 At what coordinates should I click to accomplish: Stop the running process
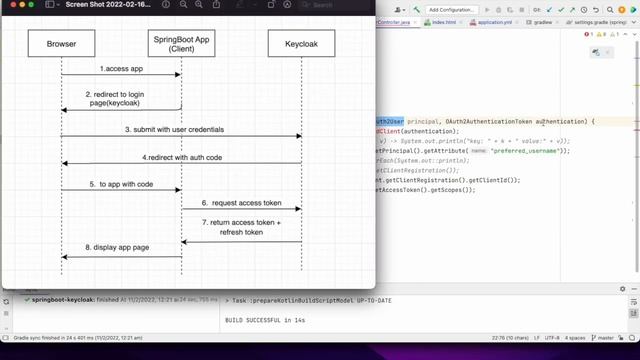pos(522,10)
